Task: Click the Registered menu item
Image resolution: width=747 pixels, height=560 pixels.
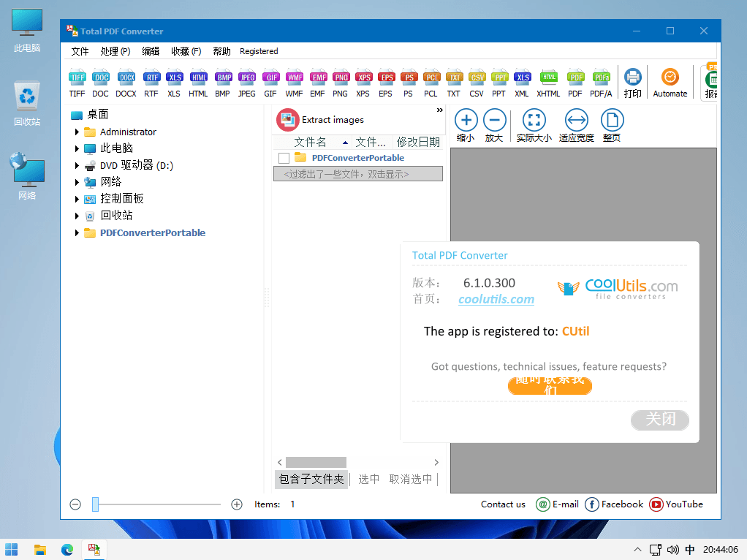Action: 259,51
